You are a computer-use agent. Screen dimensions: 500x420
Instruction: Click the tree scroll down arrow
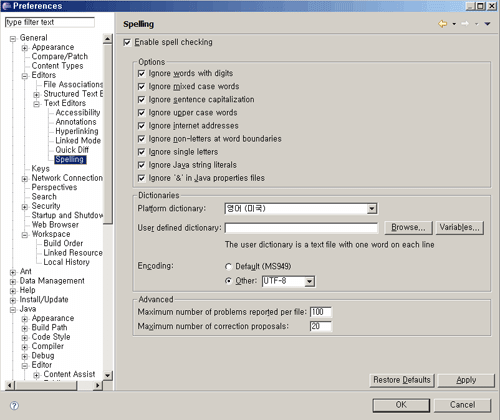click(108, 375)
